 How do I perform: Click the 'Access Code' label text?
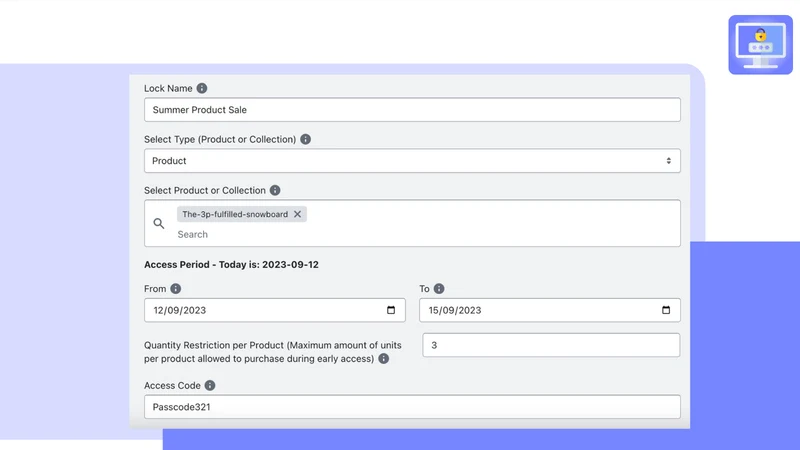[x=172, y=385]
